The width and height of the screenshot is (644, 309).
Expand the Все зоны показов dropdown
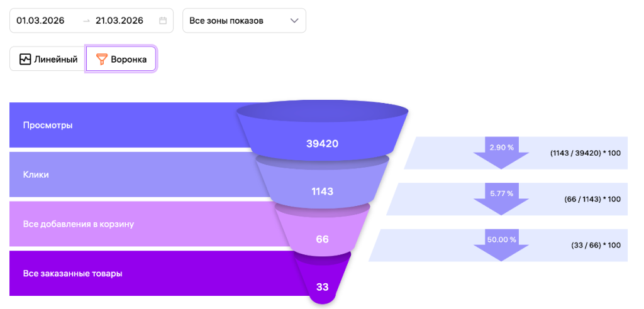click(243, 21)
